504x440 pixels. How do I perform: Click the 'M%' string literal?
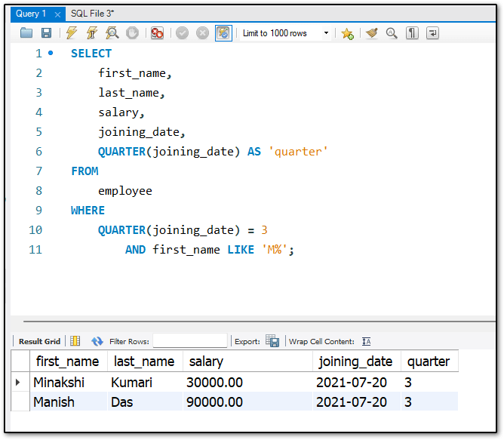[275, 250]
